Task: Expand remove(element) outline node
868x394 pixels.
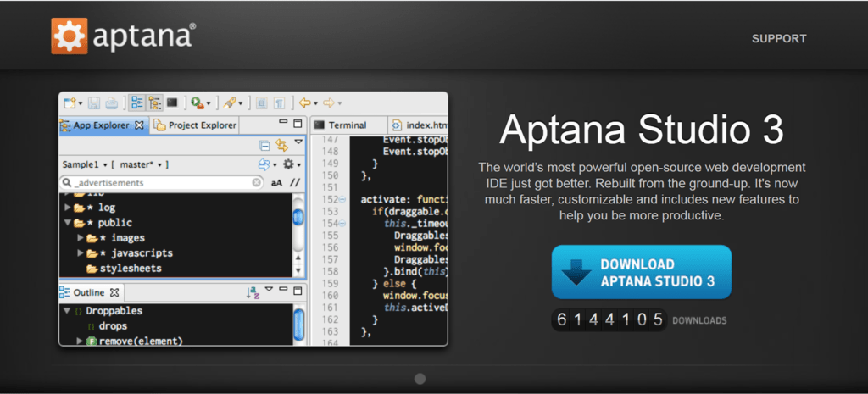Action: click(x=81, y=341)
